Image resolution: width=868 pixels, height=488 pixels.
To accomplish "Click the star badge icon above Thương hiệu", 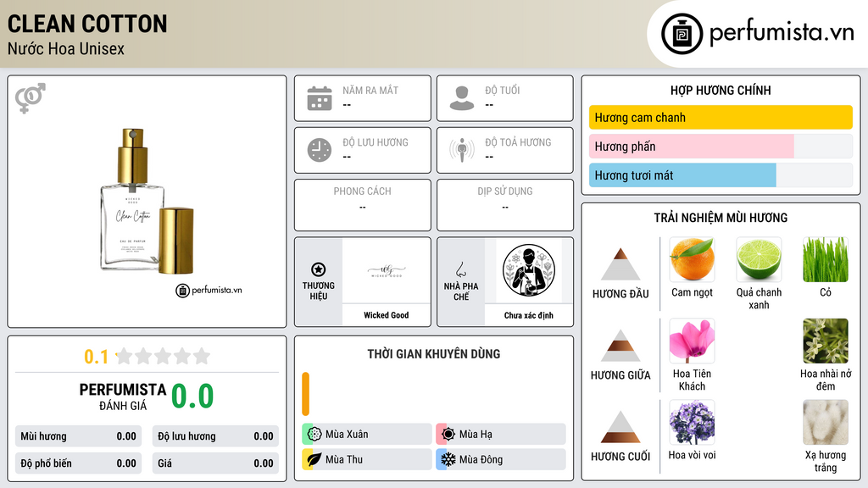I will point(319,269).
